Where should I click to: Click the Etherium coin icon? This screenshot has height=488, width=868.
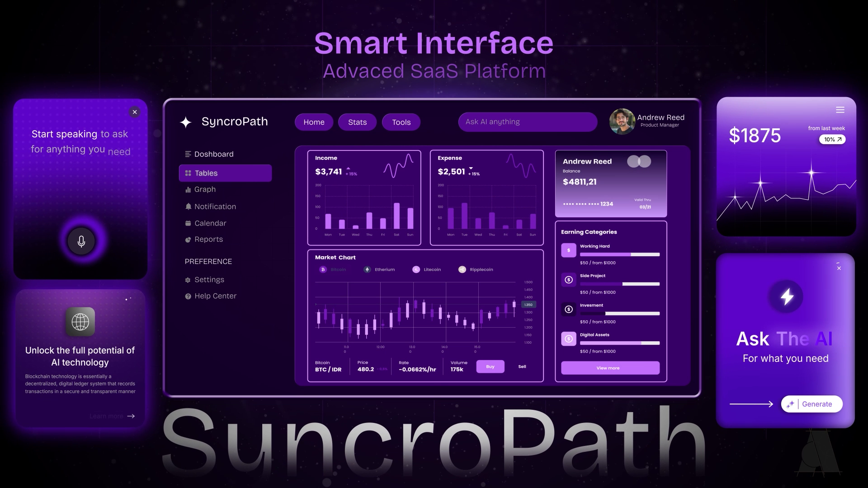[367, 269]
